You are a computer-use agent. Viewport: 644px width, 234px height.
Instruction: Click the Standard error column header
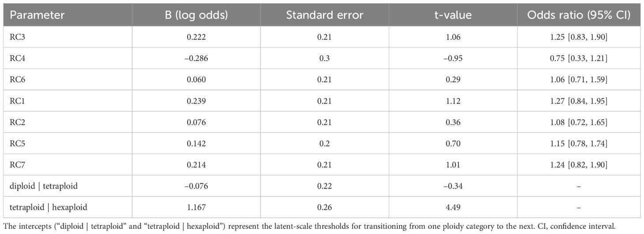pyautogui.click(x=324, y=15)
